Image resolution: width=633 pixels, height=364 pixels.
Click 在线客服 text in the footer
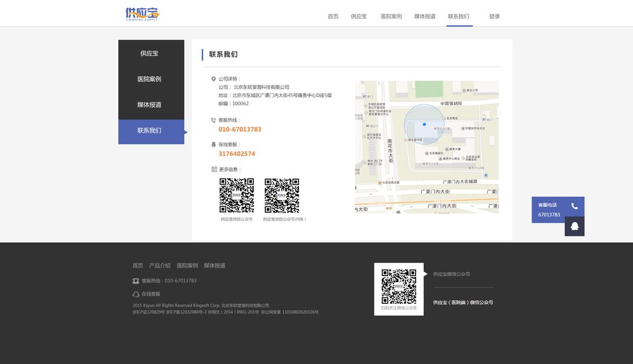[151, 294]
